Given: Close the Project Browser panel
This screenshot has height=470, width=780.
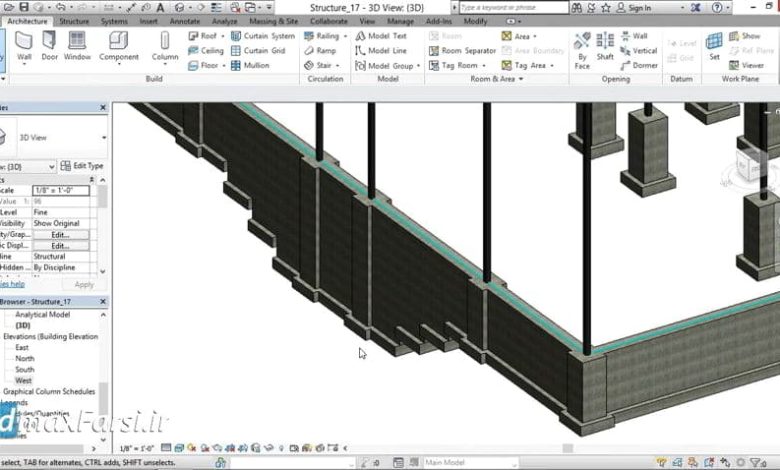Looking at the screenshot, I should 103,301.
